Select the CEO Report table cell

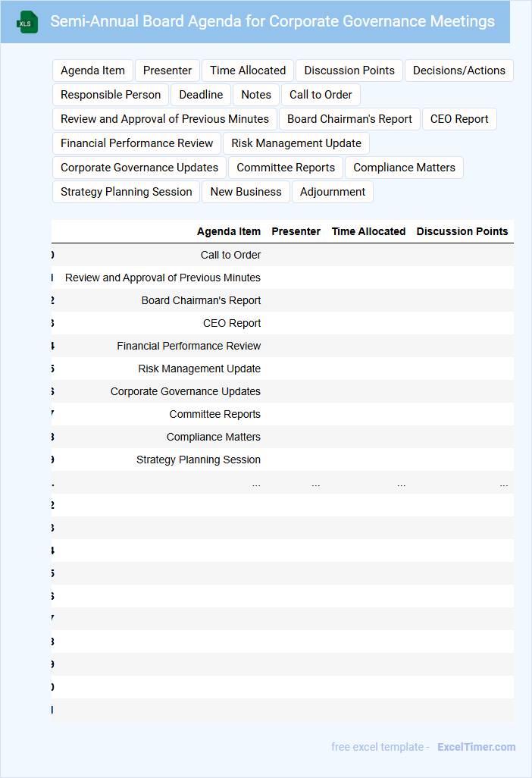[x=232, y=323]
